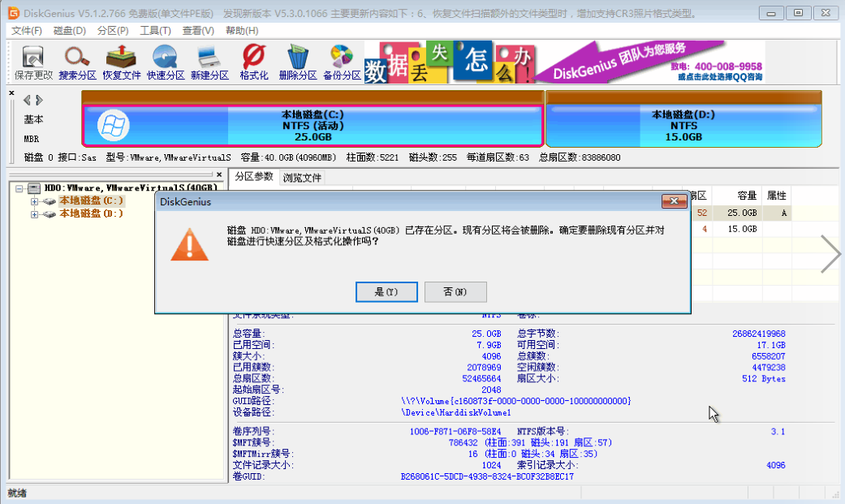Cancel the dialog with the 否(N) button
The height and width of the screenshot is (504, 845).
pyautogui.click(x=455, y=291)
